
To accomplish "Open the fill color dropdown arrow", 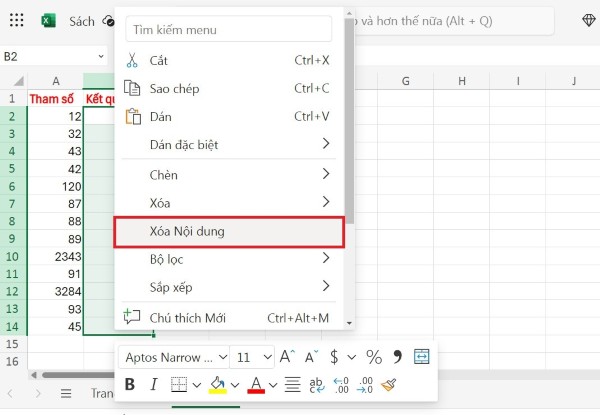I will coord(235,385).
